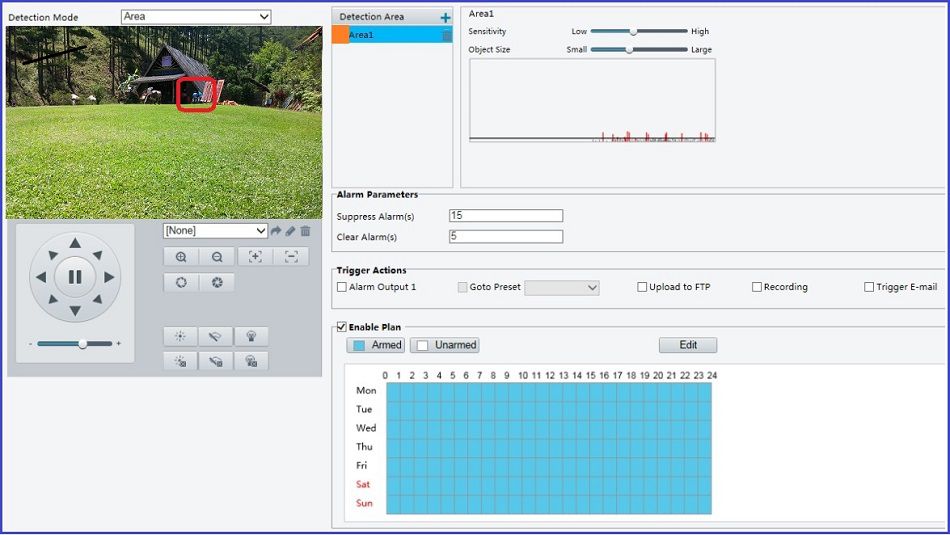Turn off the wiper icon

215,361
